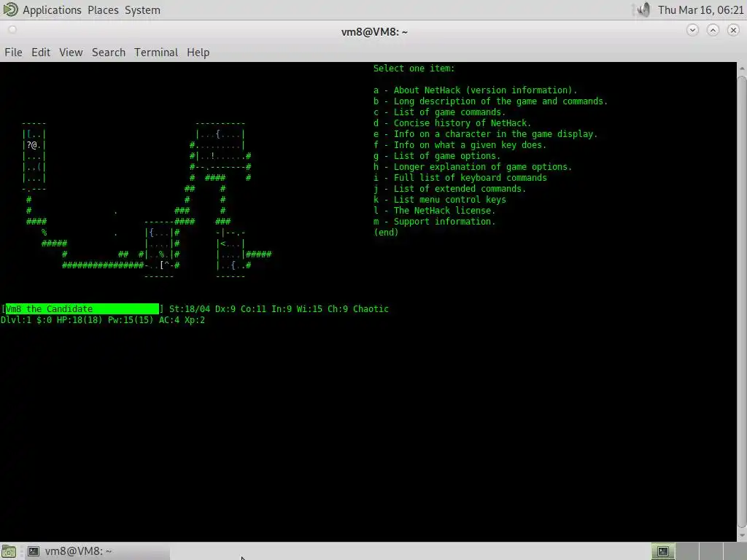This screenshot has width=747, height=560.
Task: Open the Applications menu in top panel
Action: [x=52, y=10]
